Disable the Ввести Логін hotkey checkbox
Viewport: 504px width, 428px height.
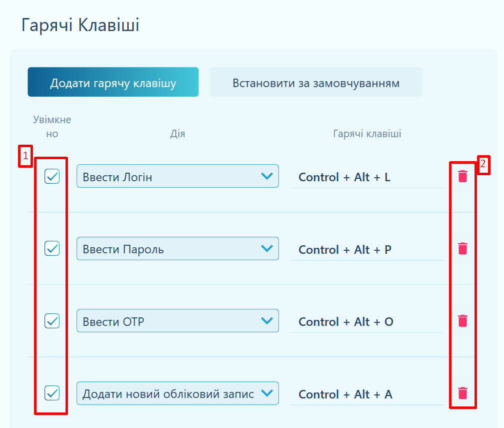[52, 176]
